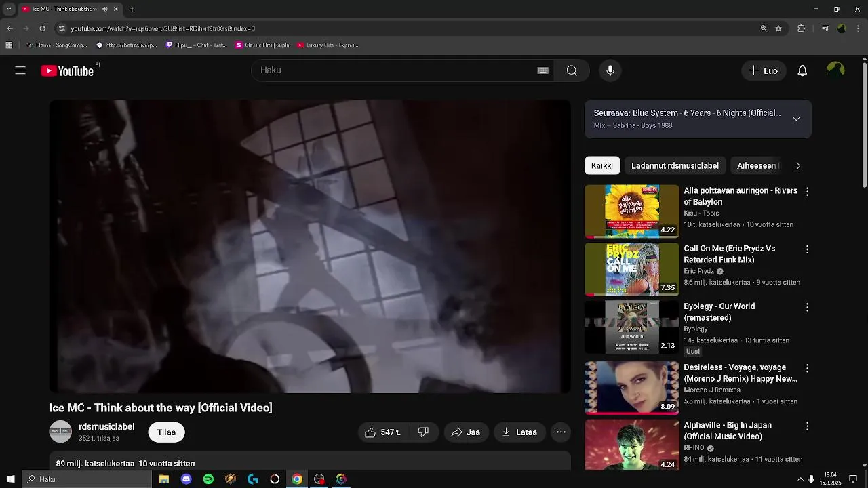Open options for Byolegy Our World video

click(807, 307)
